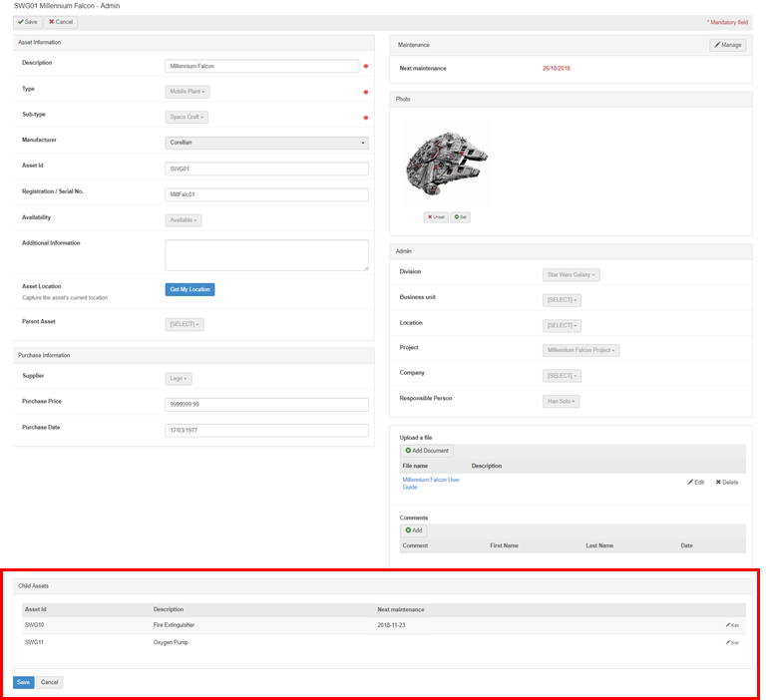Click Get My Location button
This screenshot has height=700, width=770.
(x=190, y=289)
